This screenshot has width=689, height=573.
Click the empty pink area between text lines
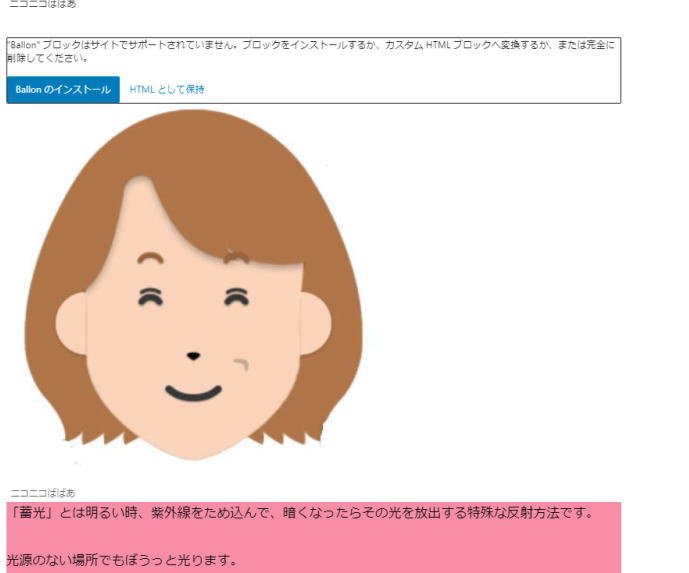tap(314, 537)
